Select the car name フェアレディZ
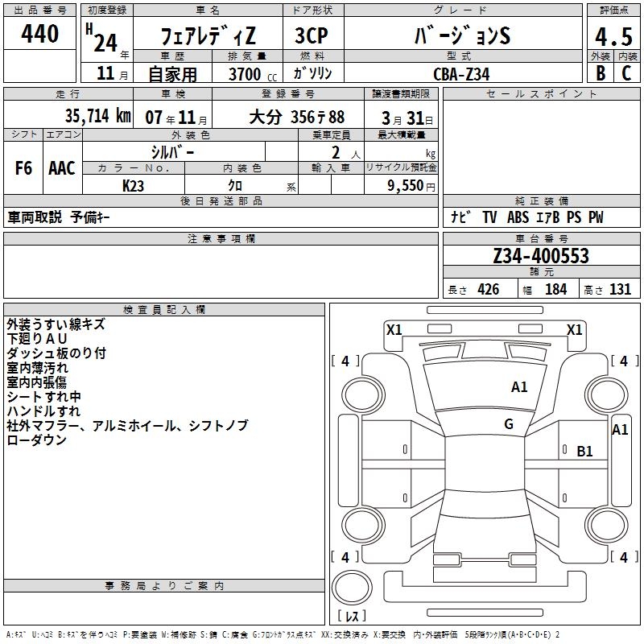The width and height of the screenshot is (644, 644). point(208,35)
